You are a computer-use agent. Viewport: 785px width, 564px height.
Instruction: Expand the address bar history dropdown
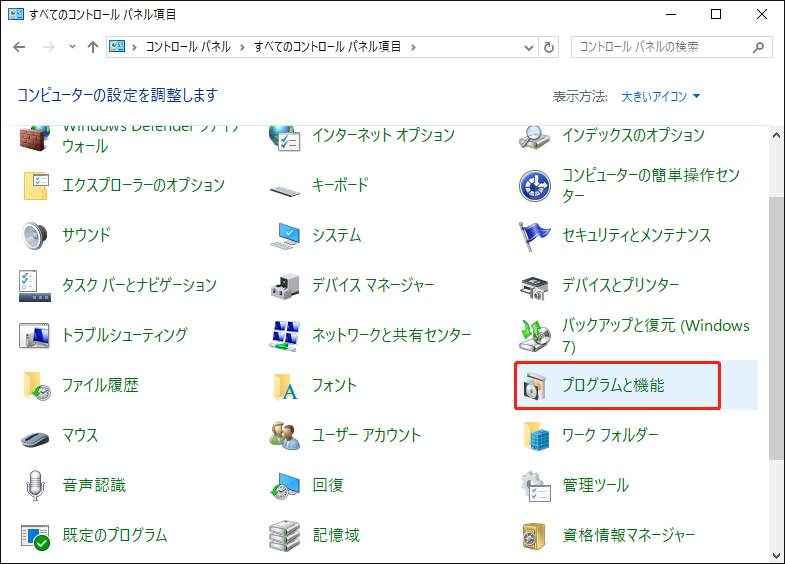[529, 48]
